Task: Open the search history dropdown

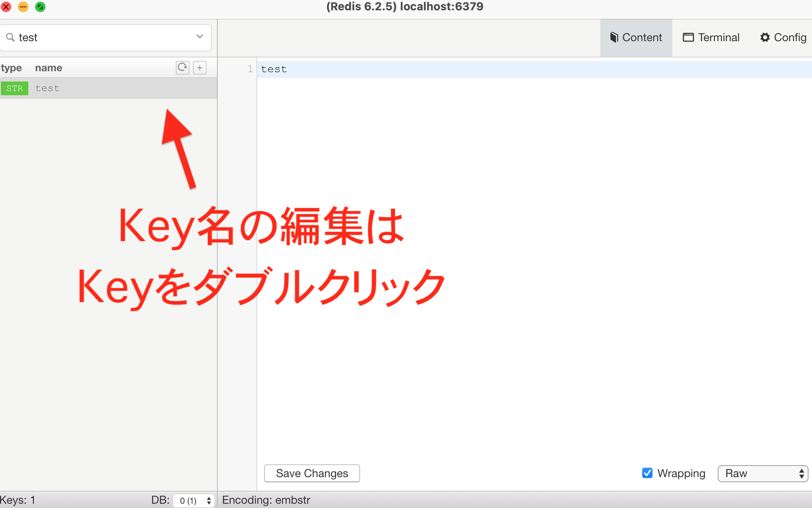Action: (199, 37)
